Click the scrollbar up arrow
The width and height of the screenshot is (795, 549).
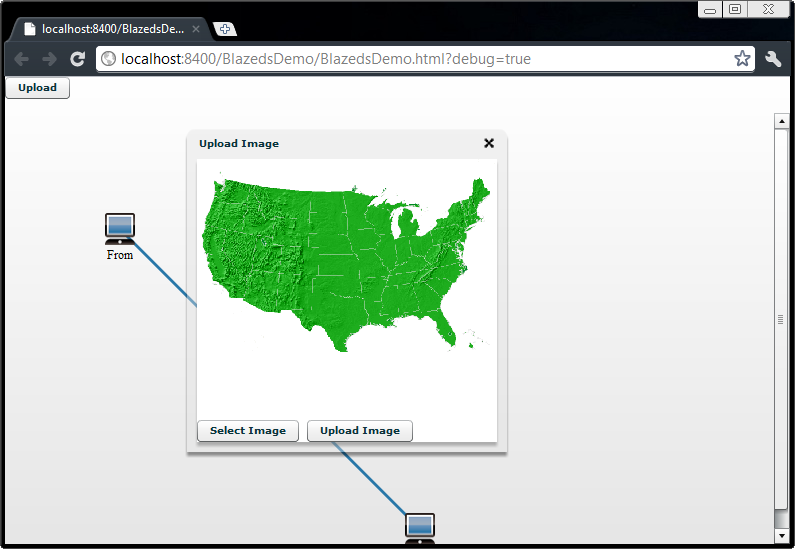[781, 121]
